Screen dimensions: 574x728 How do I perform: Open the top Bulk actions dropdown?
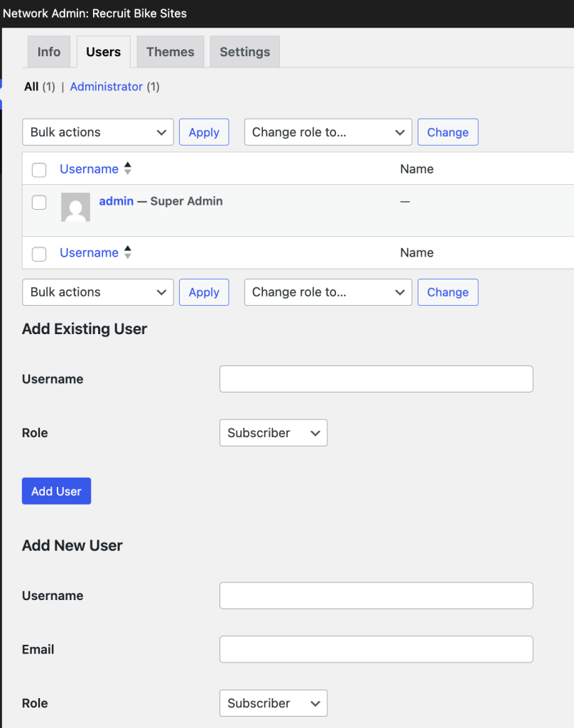click(98, 132)
